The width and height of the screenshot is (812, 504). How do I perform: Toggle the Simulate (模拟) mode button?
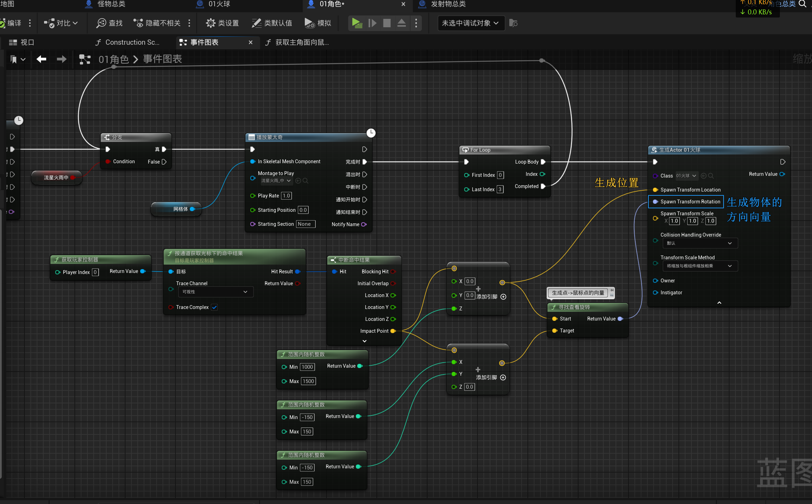[x=317, y=23]
